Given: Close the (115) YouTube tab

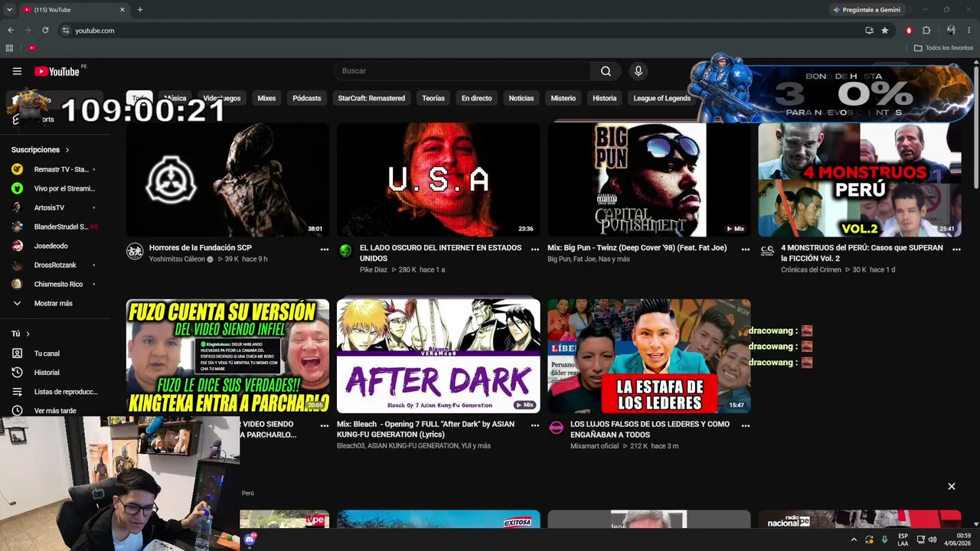Looking at the screenshot, I should click(122, 10).
